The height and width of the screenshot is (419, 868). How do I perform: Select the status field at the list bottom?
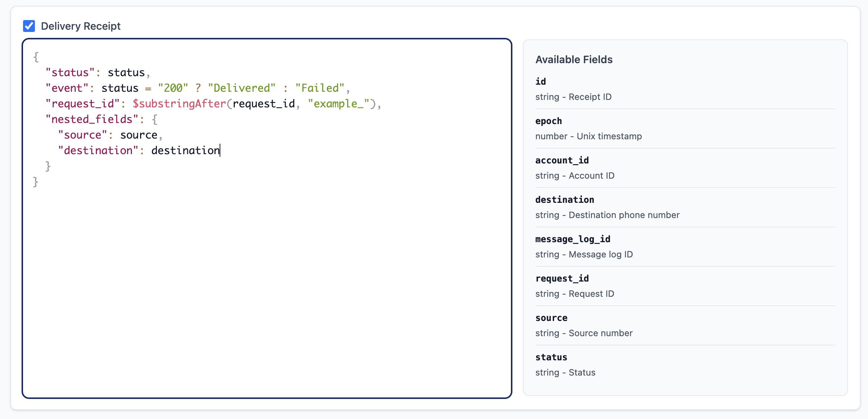(551, 357)
